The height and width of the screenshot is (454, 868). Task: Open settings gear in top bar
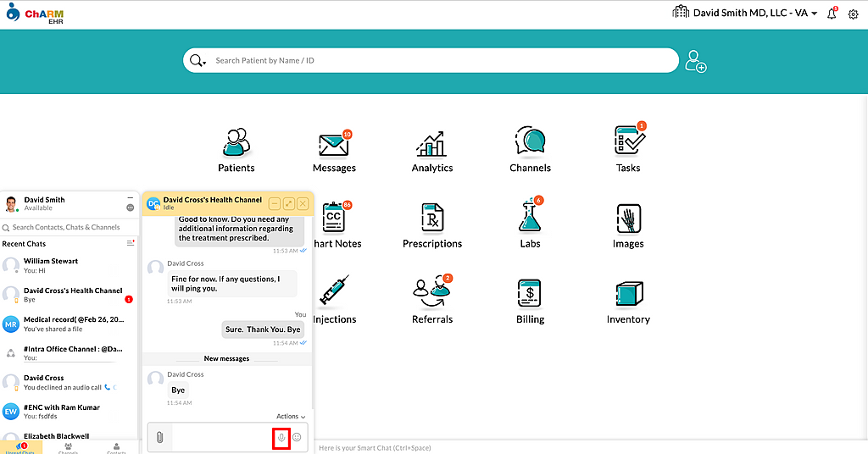(854, 14)
